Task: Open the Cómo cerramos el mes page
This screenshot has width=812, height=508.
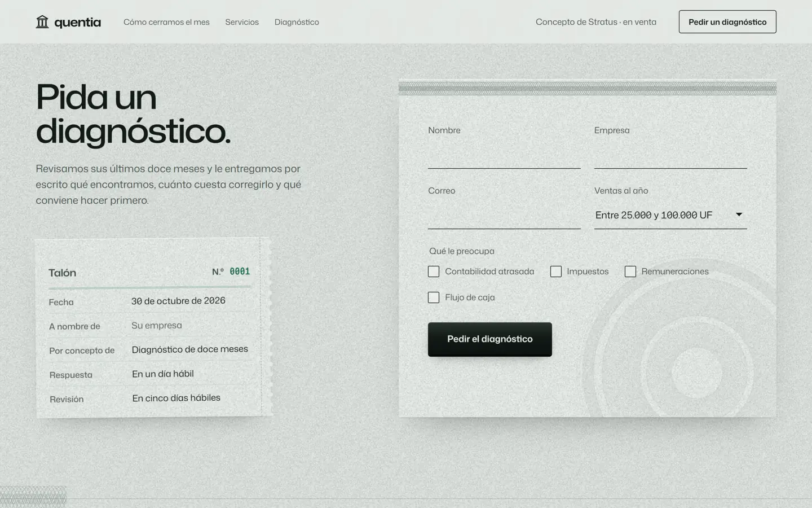Action: tap(166, 22)
